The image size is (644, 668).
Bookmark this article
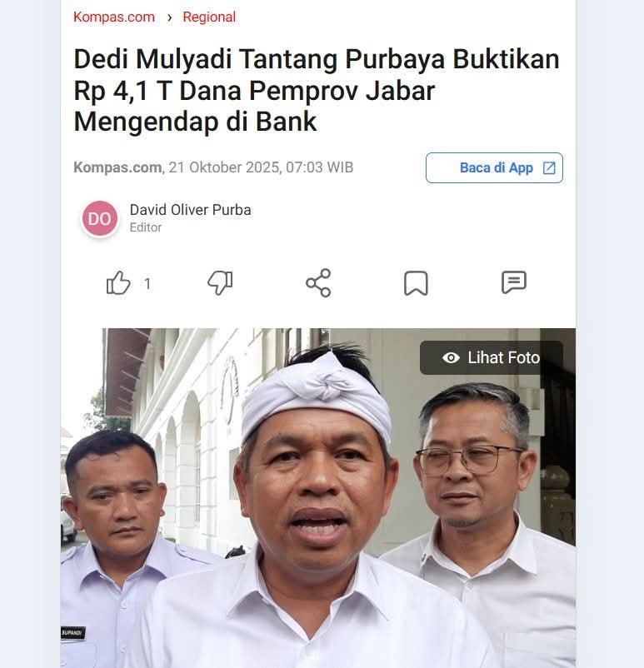pyautogui.click(x=416, y=283)
